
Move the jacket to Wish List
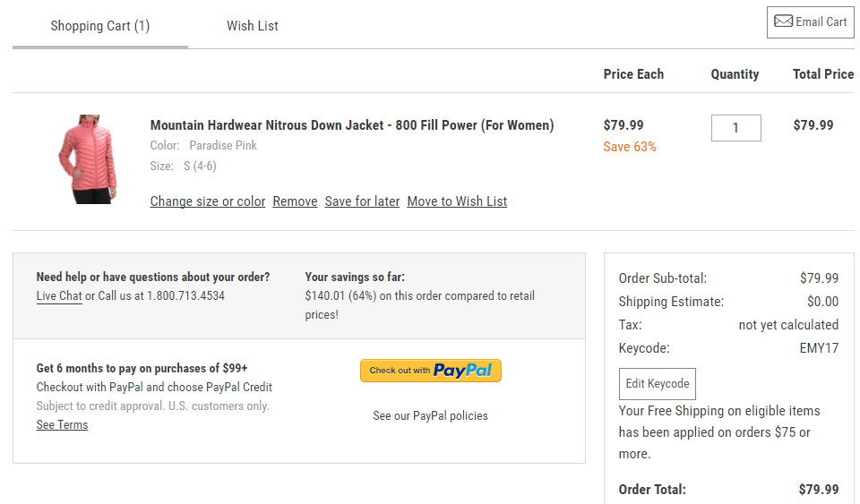(x=457, y=201)
